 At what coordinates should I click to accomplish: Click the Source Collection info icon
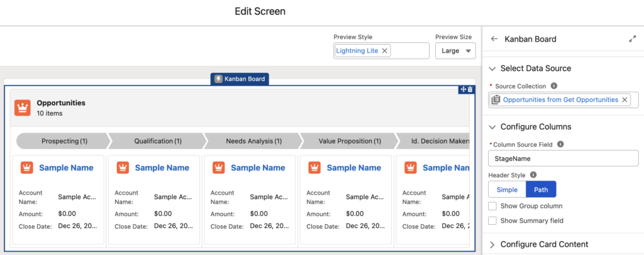pos(553,86)
